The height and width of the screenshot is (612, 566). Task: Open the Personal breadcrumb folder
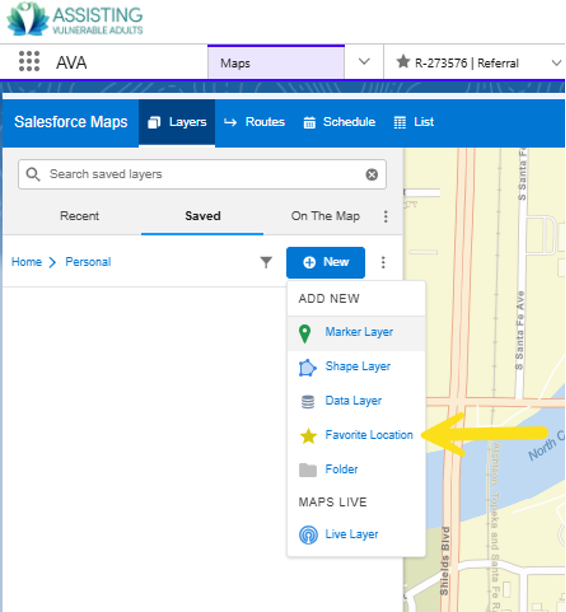coord(88,262)
